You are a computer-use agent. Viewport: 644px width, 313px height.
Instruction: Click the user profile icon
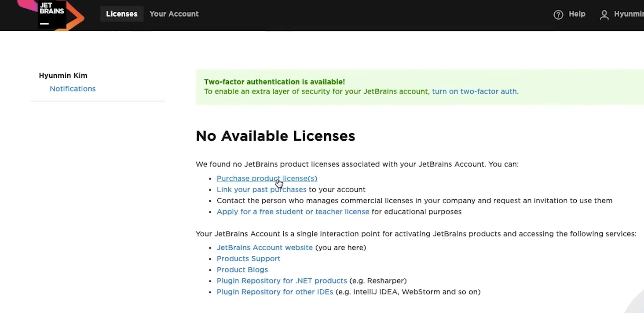[604, 15]
